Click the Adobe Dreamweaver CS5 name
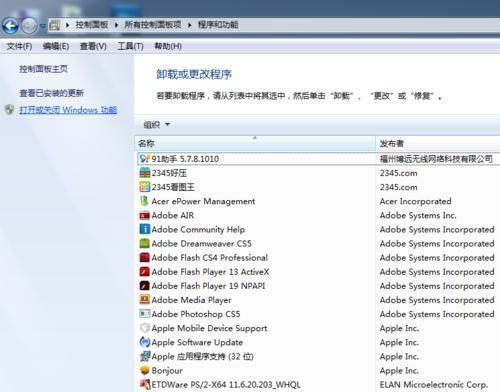The width and height of the screenshot is (500, 392). tap(202, 244)
